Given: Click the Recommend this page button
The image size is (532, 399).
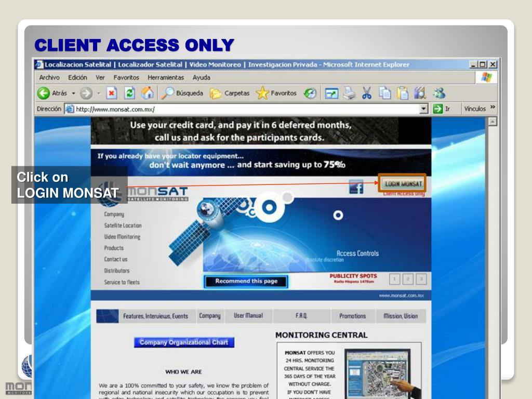Looking at the screenshot, I should [246, 281].
